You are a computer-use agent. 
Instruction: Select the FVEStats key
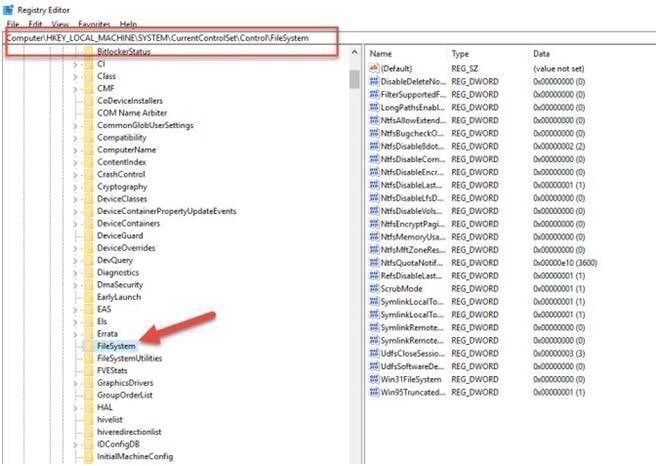(x=112, y=370)
